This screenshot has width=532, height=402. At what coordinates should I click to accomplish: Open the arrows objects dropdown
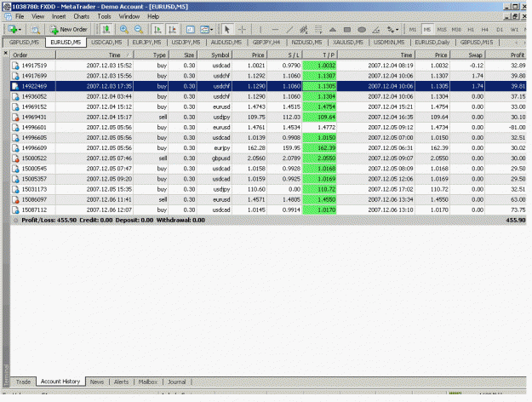pos(392,30)
